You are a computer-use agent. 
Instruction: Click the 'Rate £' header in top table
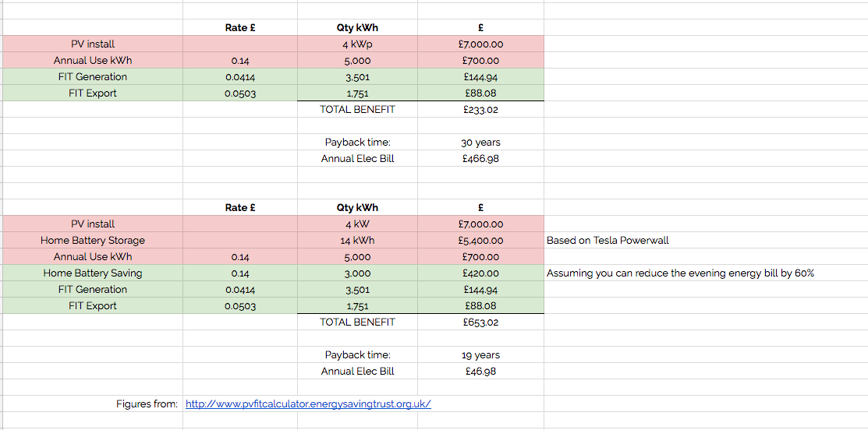pyautogui.click(x=240, y=28)
